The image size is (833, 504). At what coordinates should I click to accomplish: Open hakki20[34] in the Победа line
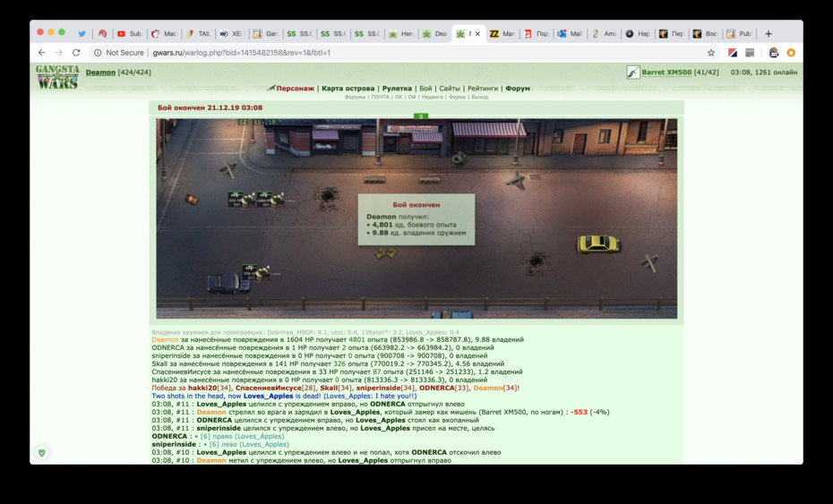click(210, 388)
